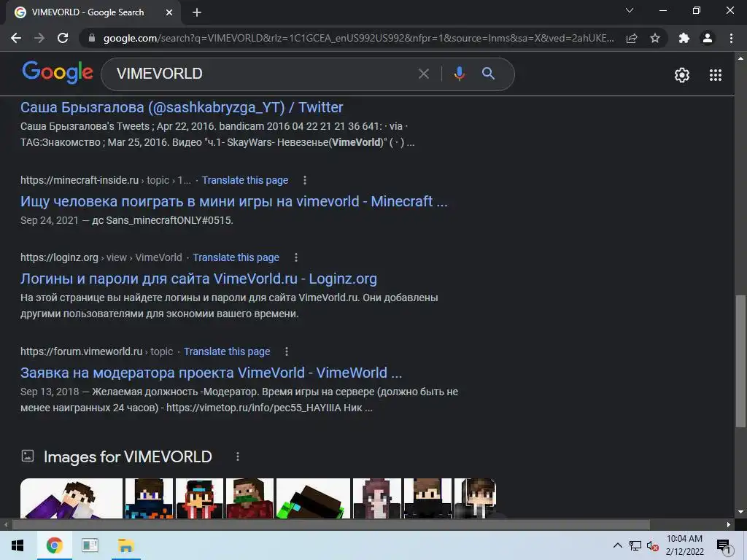Click the https://loginz.org breadcrumb URL
The height and width of the screenshot is (560, 747).
(59, 257)
